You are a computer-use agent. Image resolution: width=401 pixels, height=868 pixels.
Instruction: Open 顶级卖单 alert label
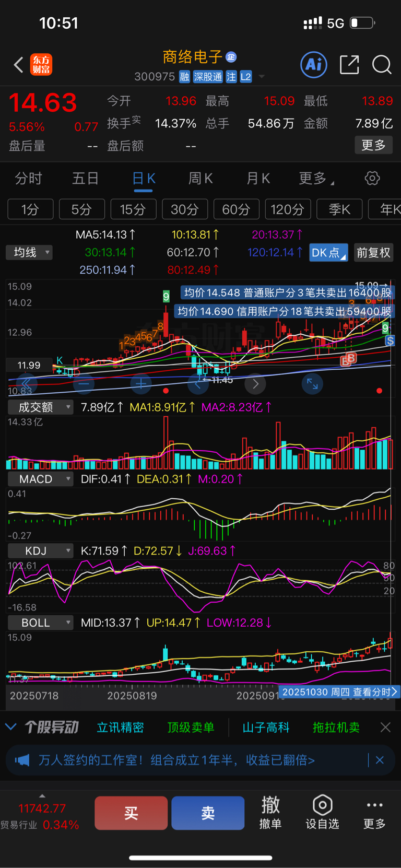tap(191, 728)
